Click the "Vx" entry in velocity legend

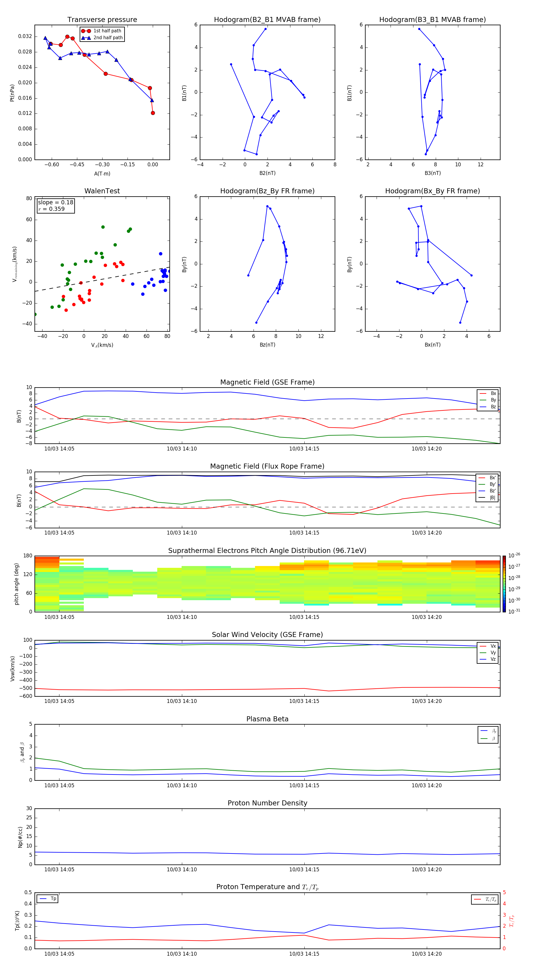(488, 646)
